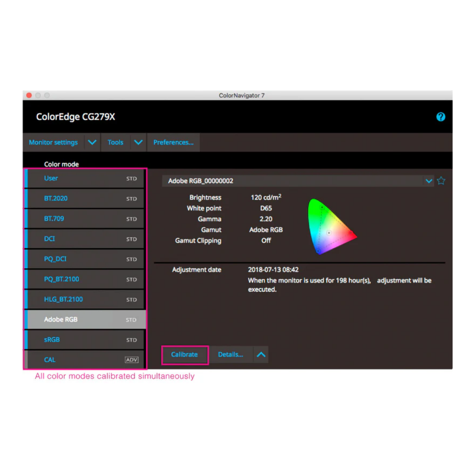Select the BT.709 color mode

pyautogui.click(x=84, y=218)
